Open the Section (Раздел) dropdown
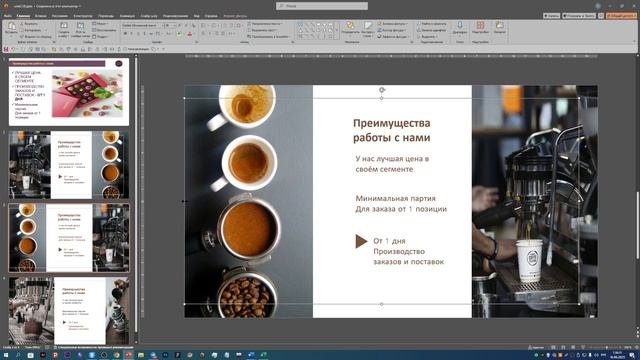This screenshot has width=640, height=360. click(100, 37)
